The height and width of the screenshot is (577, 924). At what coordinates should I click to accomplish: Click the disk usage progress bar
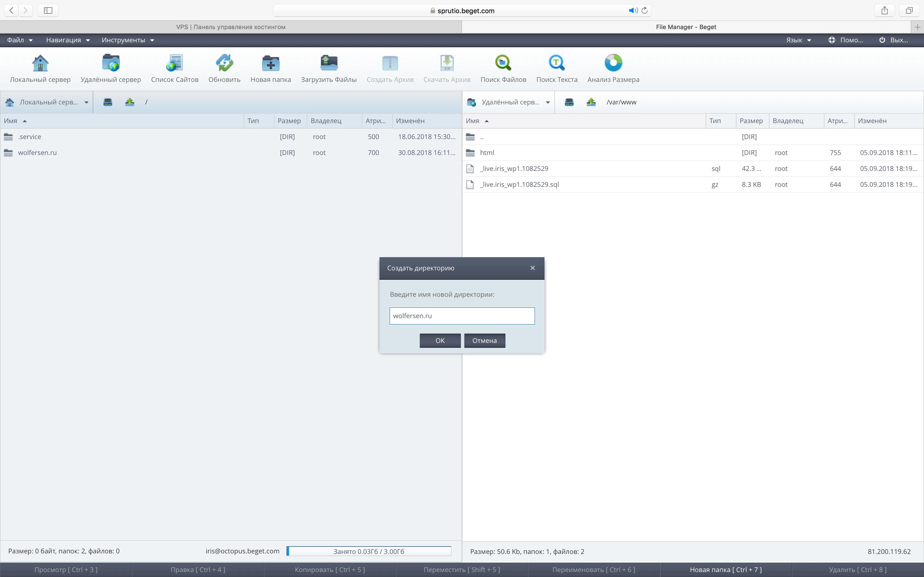point(369,551)
